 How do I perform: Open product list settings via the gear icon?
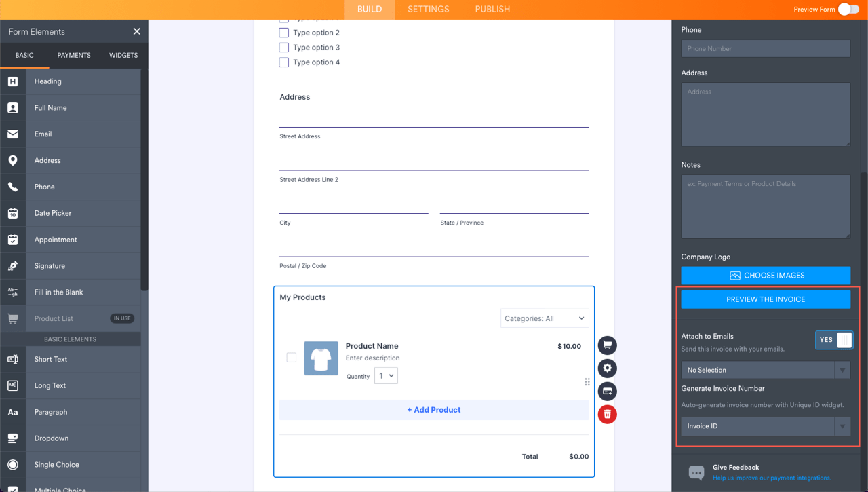[607, 368]
